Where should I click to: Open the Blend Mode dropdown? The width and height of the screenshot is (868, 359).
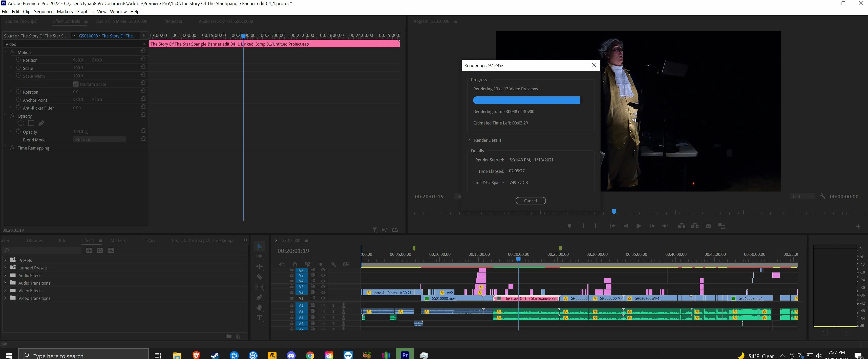tap(99, 140)
